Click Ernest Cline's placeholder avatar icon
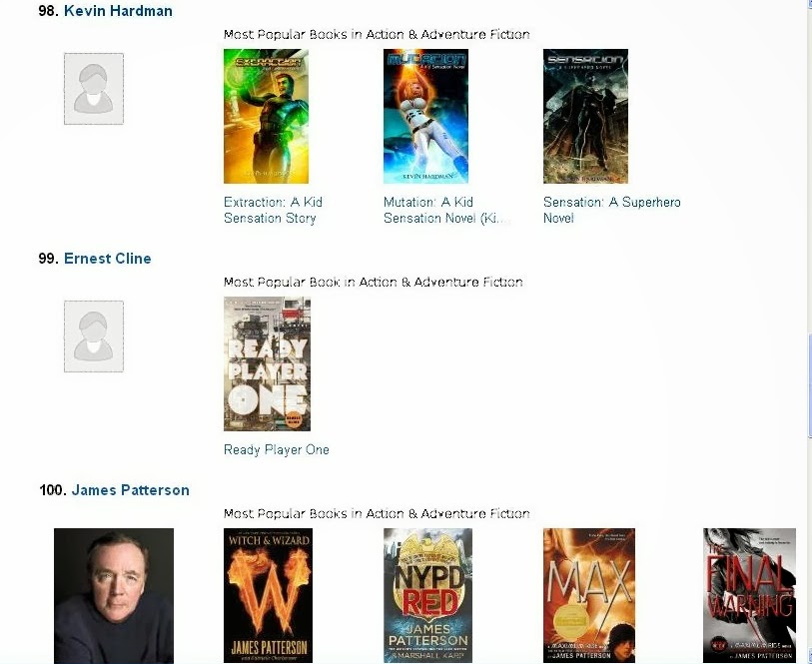The height and width of the screenshot is (664, 812). (x=94, y=336)
